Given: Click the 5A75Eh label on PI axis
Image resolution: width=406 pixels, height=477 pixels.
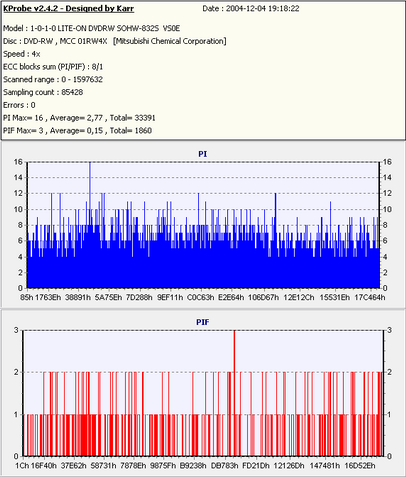Looking at the screenshot, I should click(x=108, y=297).
